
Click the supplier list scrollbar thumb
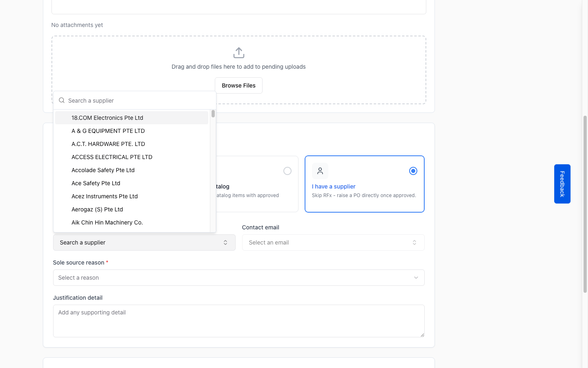point(213,114)
